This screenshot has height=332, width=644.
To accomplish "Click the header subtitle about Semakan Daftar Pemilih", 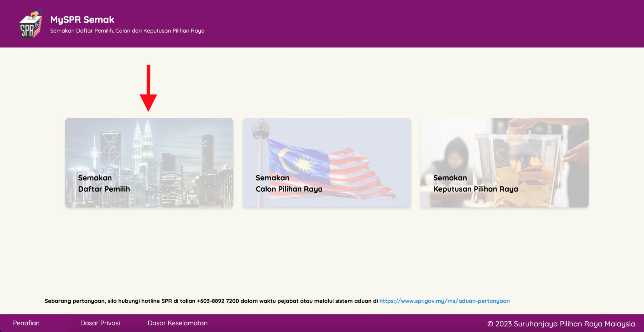I will click(127, 31).
